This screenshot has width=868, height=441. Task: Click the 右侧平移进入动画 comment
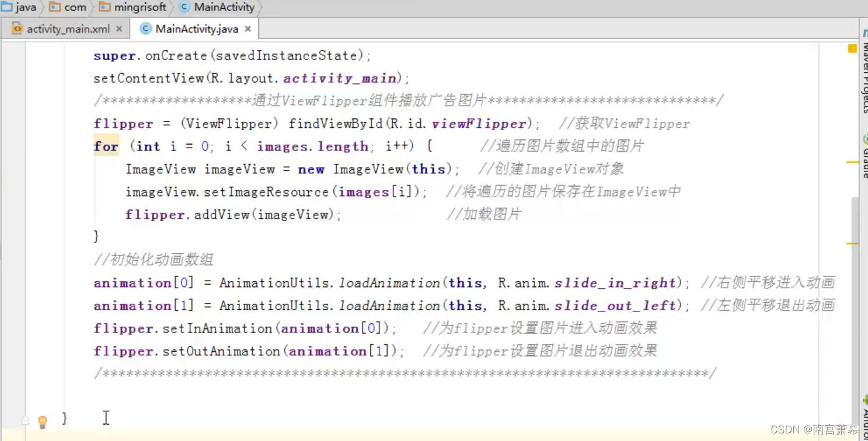click(x=768, y=283)
